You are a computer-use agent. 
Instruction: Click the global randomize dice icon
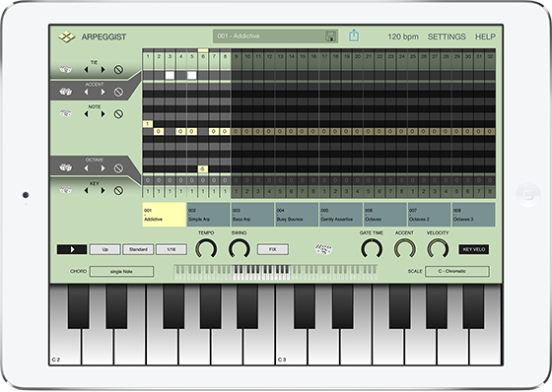[323, 249]
